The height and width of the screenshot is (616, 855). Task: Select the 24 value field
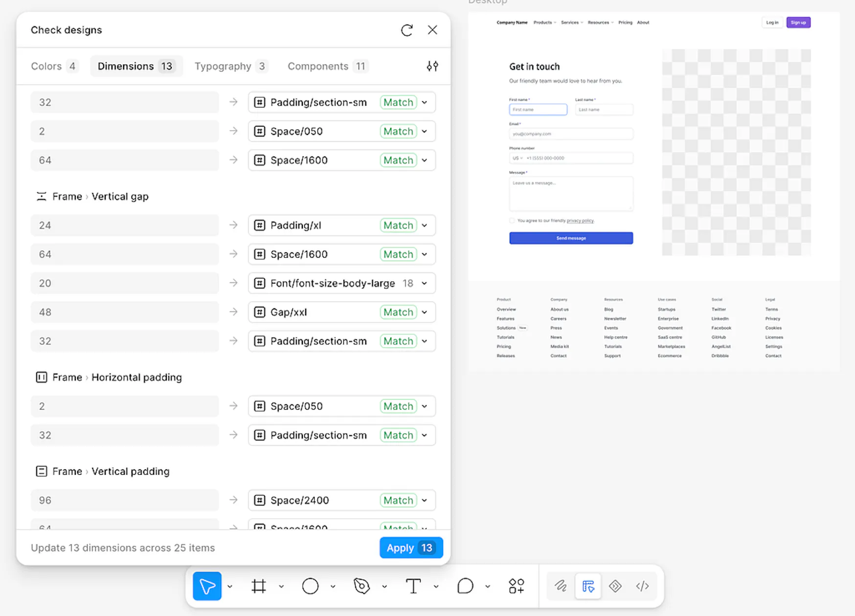click(x=125, y=225)
